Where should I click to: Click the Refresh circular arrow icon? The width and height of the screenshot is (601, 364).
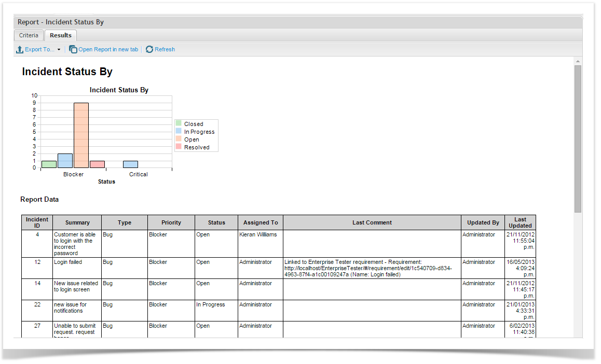tap(149, 50)
